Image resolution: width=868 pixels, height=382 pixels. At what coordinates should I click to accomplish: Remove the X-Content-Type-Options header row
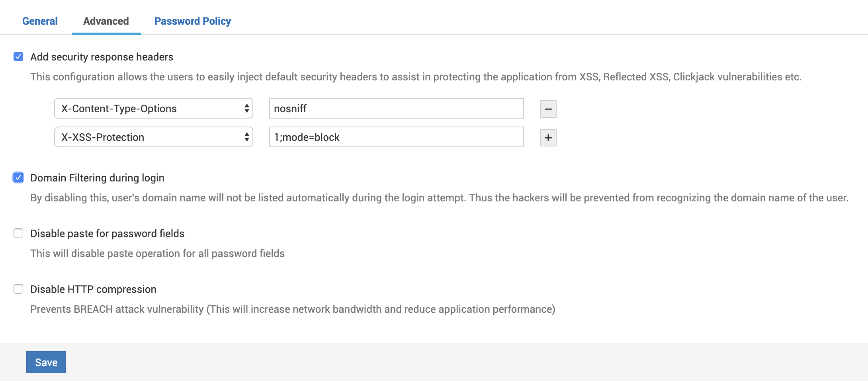tap(548, 109)
